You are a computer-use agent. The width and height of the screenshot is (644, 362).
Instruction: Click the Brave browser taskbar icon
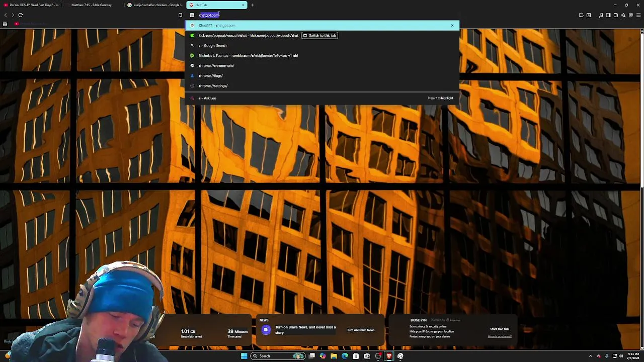[389, 356]
